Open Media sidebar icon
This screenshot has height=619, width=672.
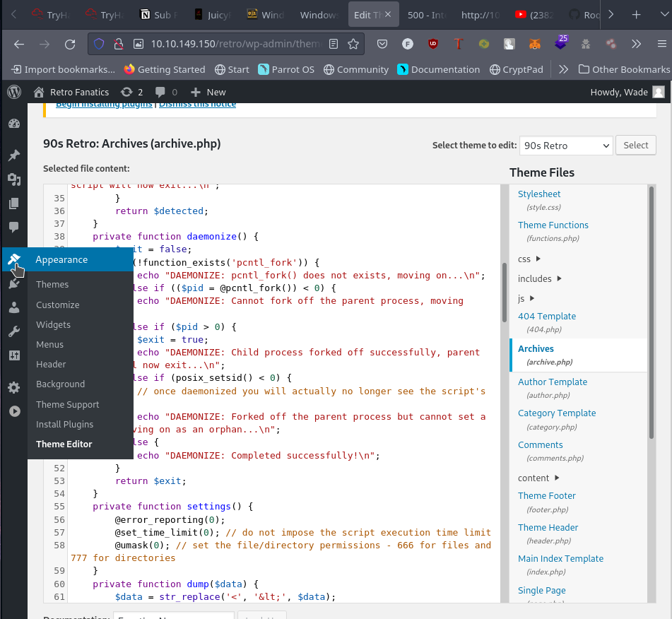[x=14, y=179]
